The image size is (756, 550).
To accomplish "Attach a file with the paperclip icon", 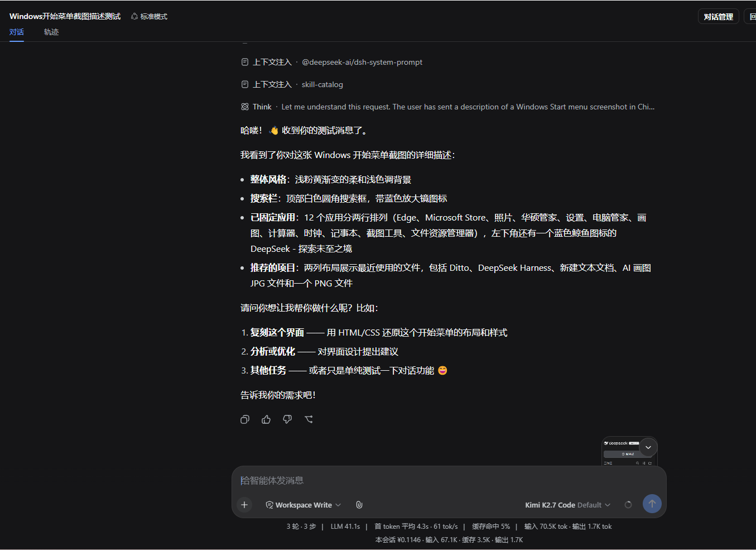I will pos(359,505).
